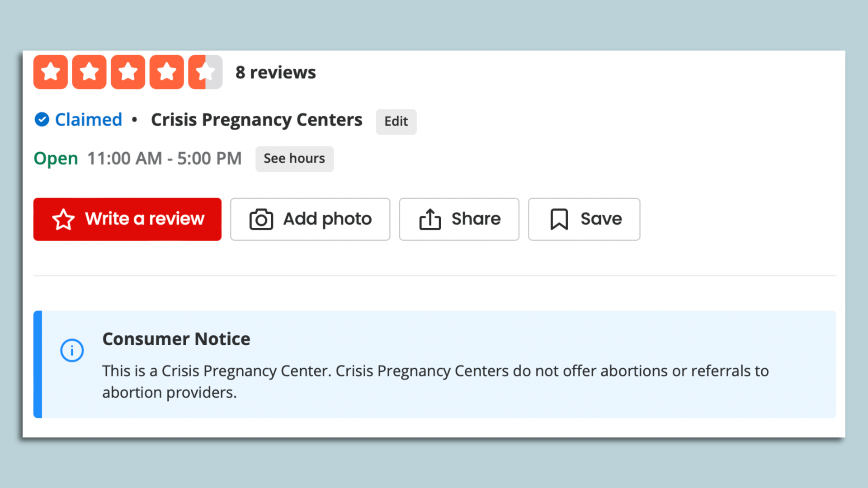Viewport: 868px width, 488px height.
Task: Save this business
Action: pyautogui.click(x=584, y=219)
